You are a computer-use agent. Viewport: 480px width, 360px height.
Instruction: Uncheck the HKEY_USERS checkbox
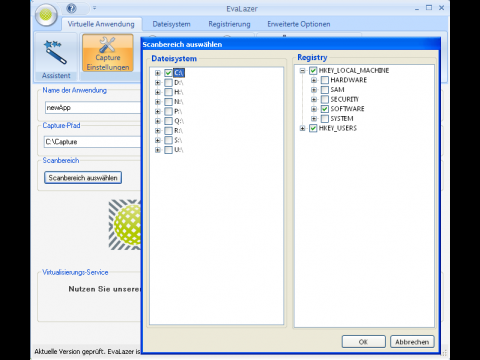pos(313,128)
